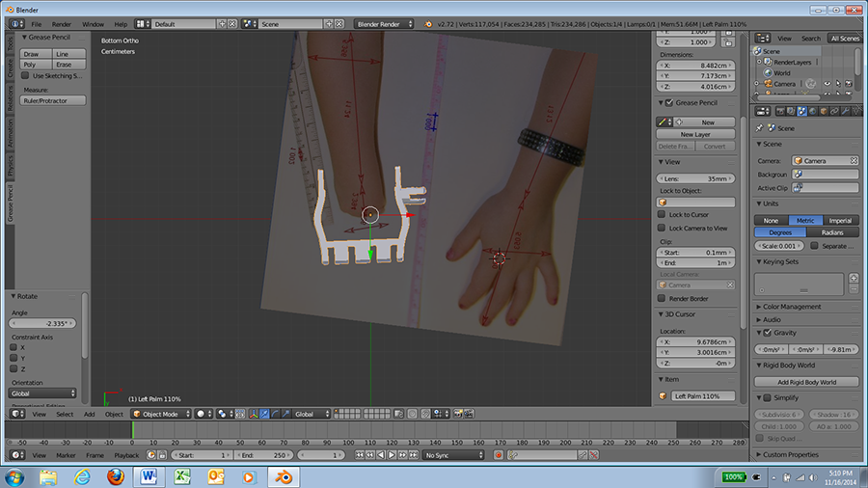Open the Blender Render engine dropdown
Viewport: 868px width, 488px height.
tap(384, 24)
